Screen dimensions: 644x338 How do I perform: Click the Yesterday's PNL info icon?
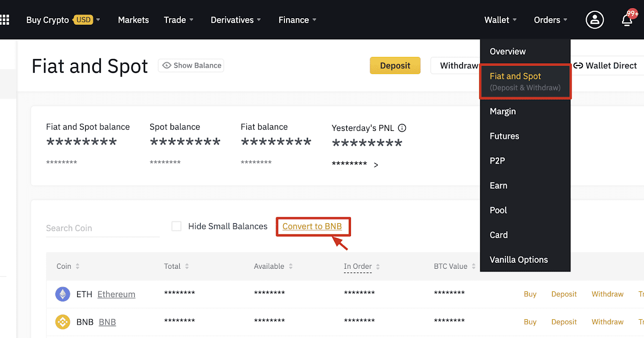pos(402,128)
